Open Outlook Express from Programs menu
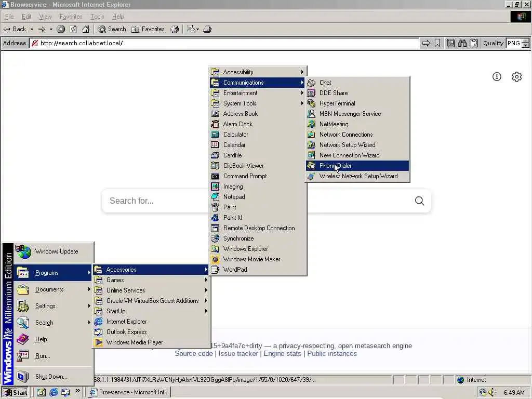The height and width of the screenshot is (399, 532). pyautogui.click(x=151, y=332)
